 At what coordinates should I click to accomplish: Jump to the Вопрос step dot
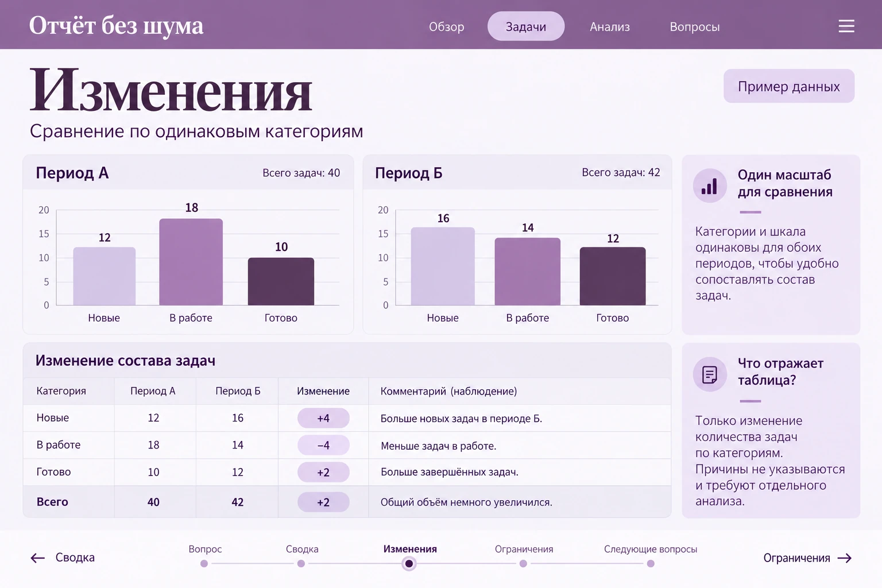pyautogui.click(x=204, y=564)
